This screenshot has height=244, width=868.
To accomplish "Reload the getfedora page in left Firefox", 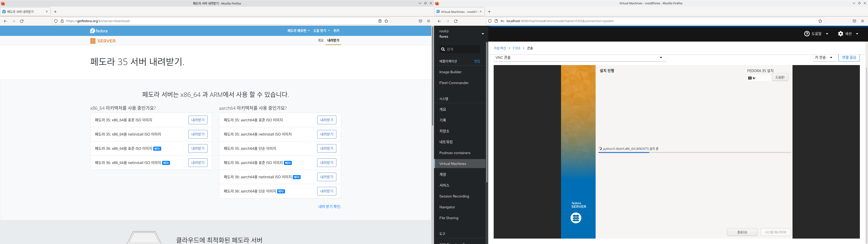I will click(x=21, y=21).
